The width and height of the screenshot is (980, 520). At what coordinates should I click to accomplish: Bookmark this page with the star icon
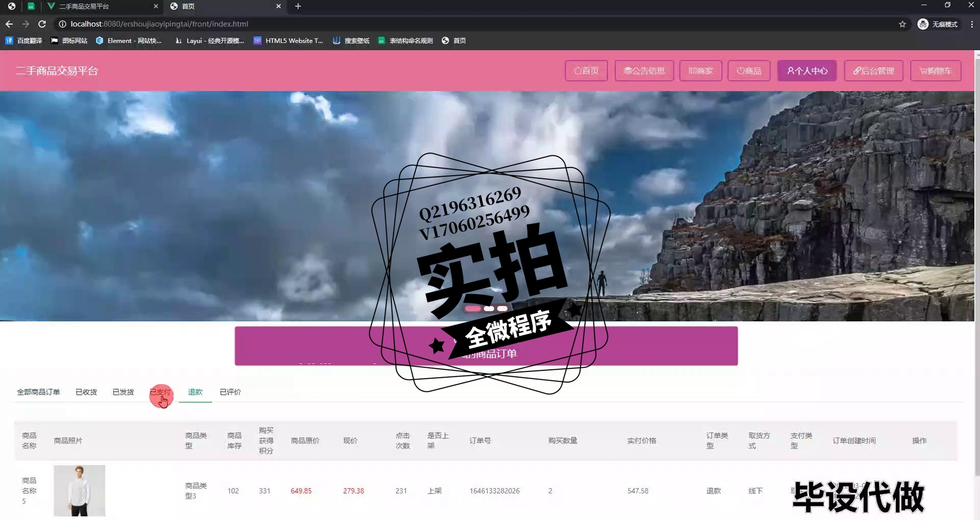[x=902, y=24]
